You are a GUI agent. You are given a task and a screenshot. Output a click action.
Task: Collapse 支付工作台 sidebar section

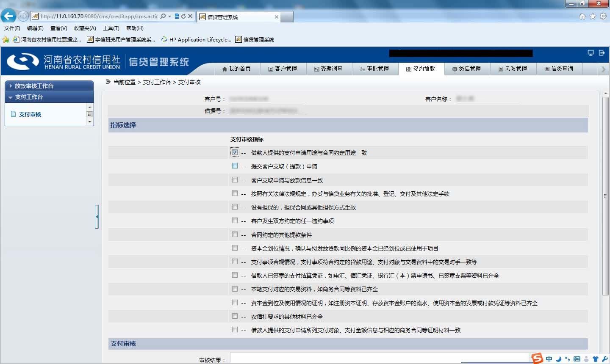click(49, 97)
